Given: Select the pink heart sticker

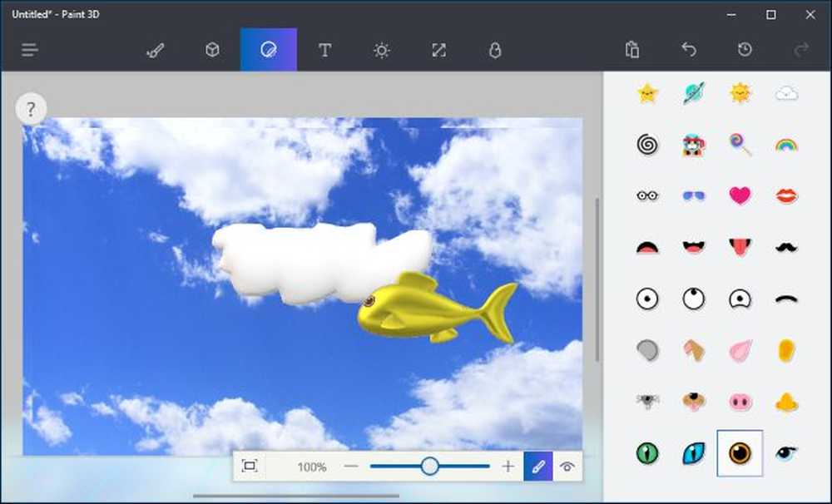Looking at the screenshot, I should coord(740,195).
